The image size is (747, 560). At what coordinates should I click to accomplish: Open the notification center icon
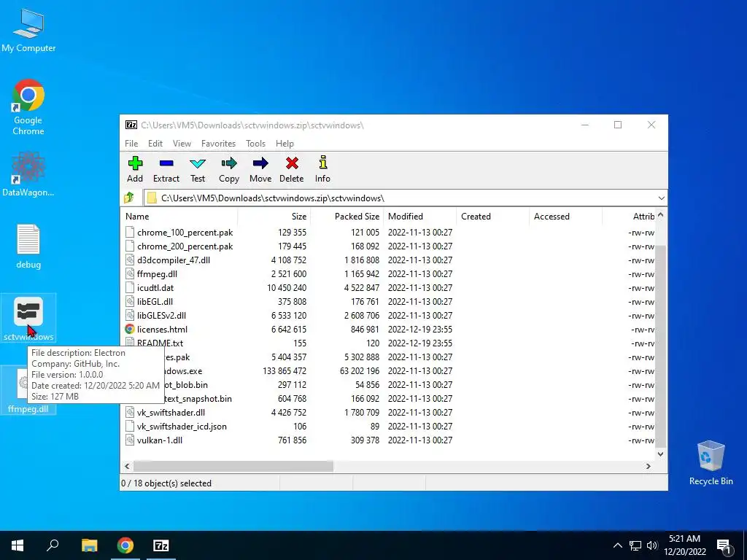(x=724, y=545)
